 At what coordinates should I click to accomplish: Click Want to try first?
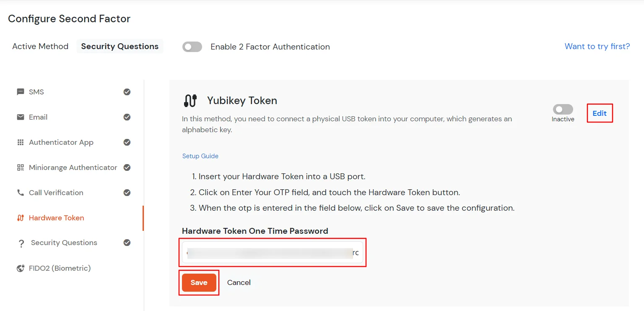coord(597,46)
